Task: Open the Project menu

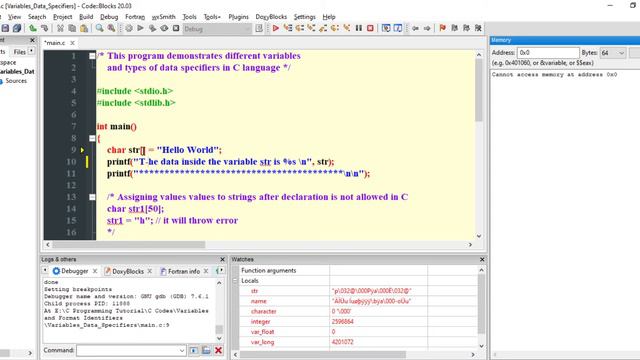Action: click(62, 17)
